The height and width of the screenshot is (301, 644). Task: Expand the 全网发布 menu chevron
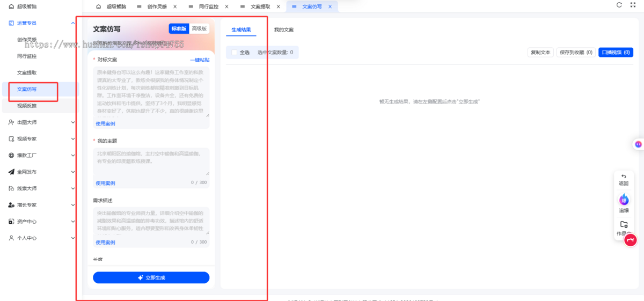point(73,172)
